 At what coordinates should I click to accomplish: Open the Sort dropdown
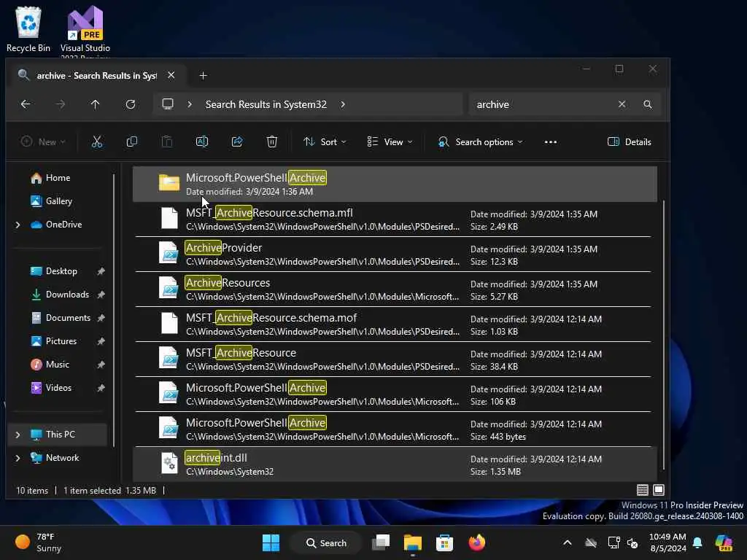(x=325, y=142)
